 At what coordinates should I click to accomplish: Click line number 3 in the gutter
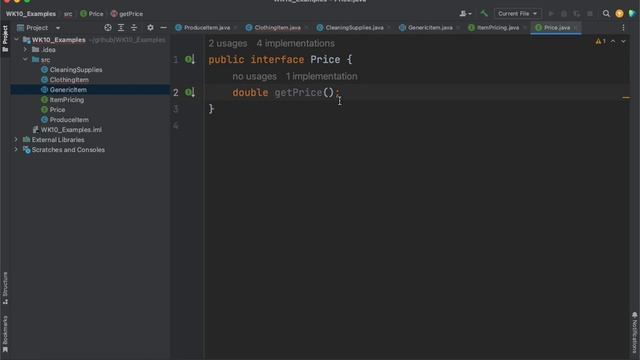(x=176, y=109)
